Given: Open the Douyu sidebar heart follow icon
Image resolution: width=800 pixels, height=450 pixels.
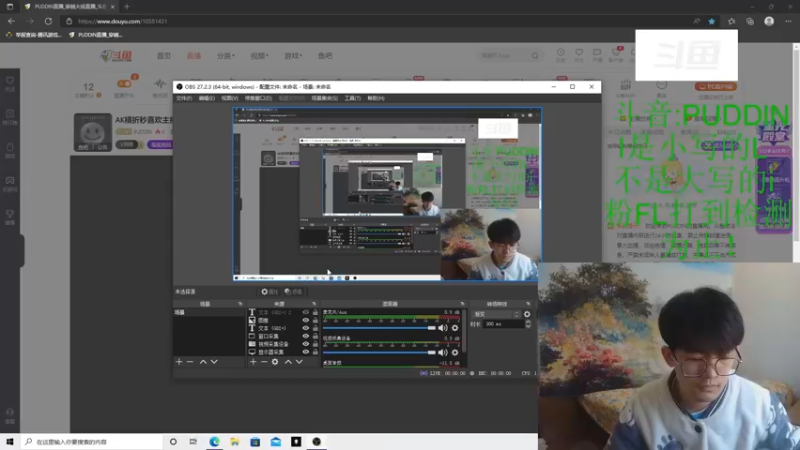Looking at the screenshot, I should click(x=10, y=81).
